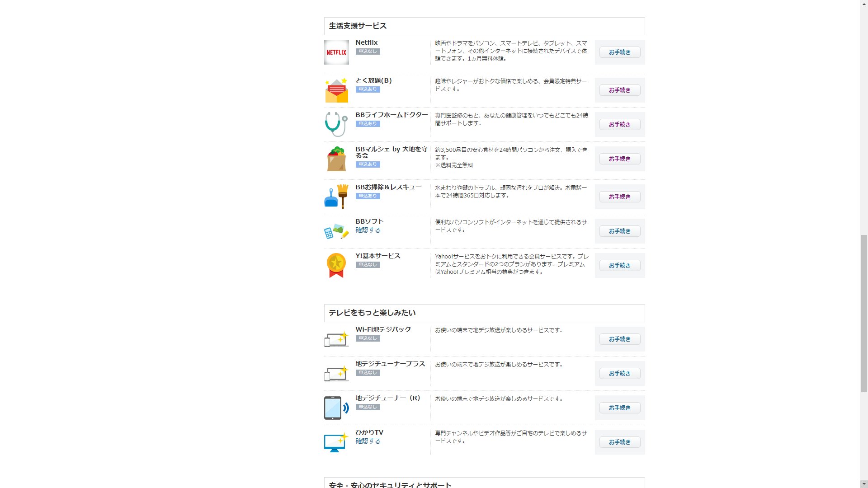The image size is (868, 488).
Task: Click the Netflix service name
Action: pos(367,42)
